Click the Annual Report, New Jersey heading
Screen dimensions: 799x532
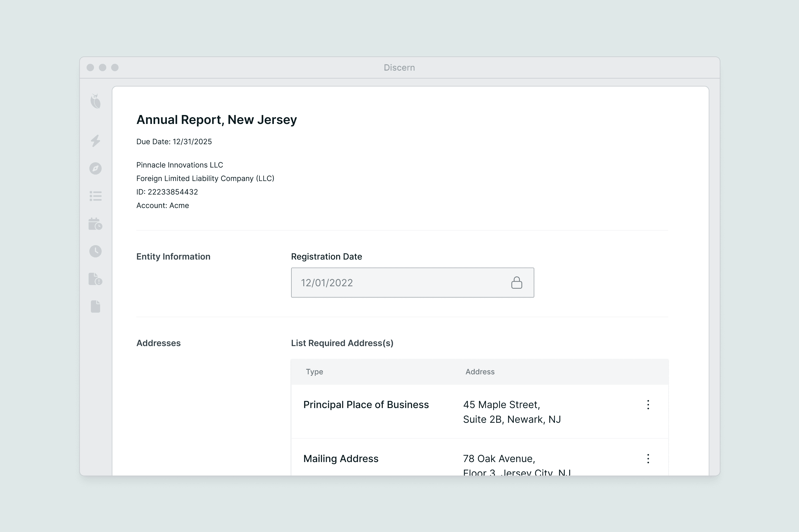(x=217, y=120)
